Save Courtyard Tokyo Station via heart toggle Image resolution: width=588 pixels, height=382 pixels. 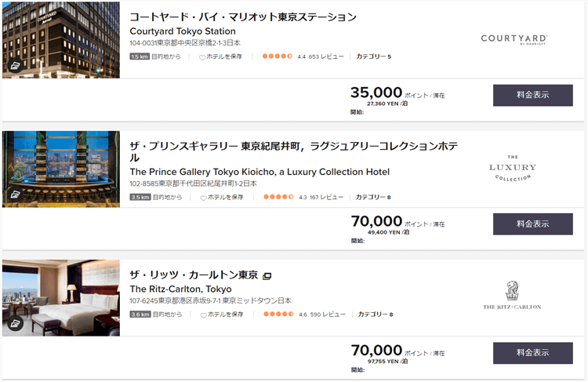coord(202,57)
